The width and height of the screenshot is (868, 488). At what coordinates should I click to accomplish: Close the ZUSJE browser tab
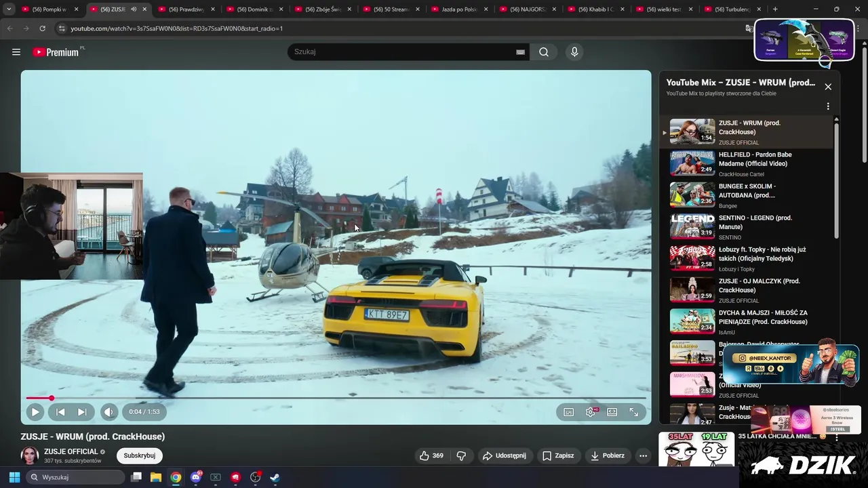144,9
